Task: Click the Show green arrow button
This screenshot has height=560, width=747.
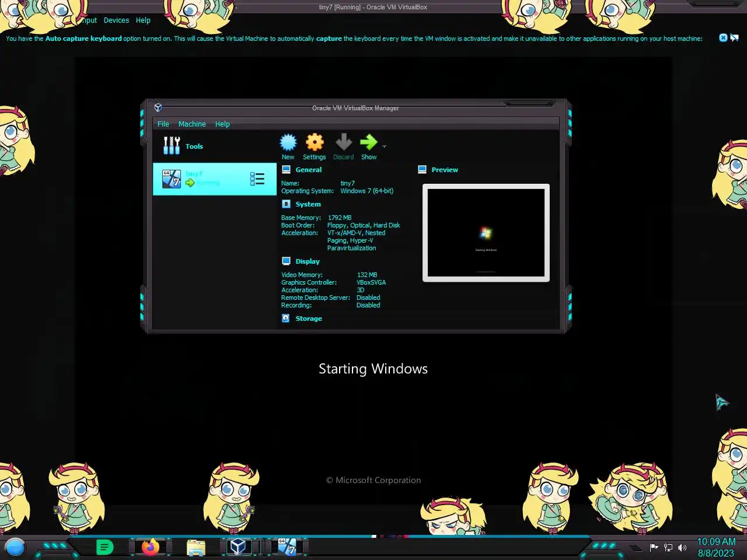Action: pyautogui.click(x=369, y=142)
